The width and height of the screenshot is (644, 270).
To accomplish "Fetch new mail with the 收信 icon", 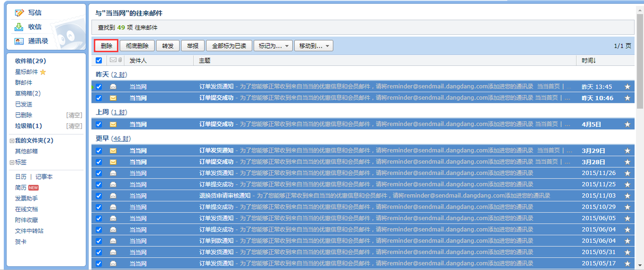I will point(19,27).
